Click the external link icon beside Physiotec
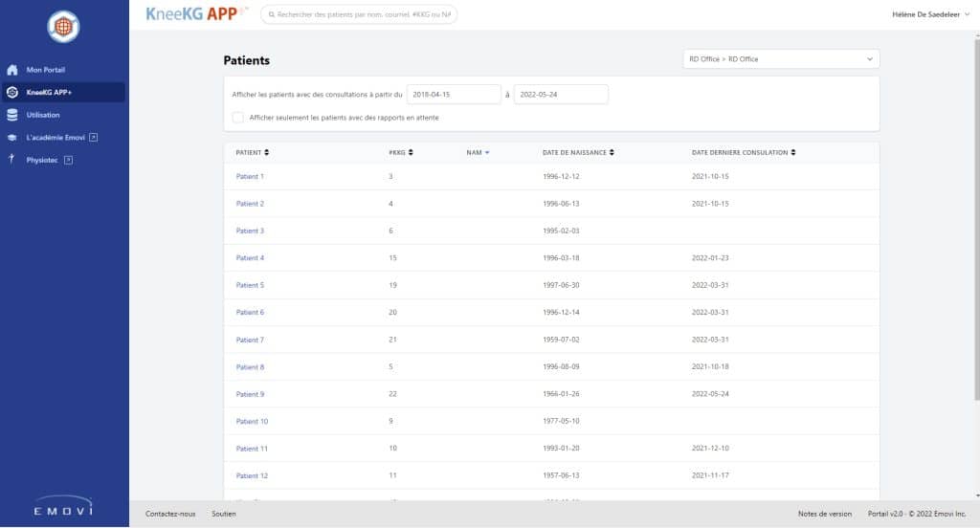This screenshot has width=980, height=528. [68, 160]
